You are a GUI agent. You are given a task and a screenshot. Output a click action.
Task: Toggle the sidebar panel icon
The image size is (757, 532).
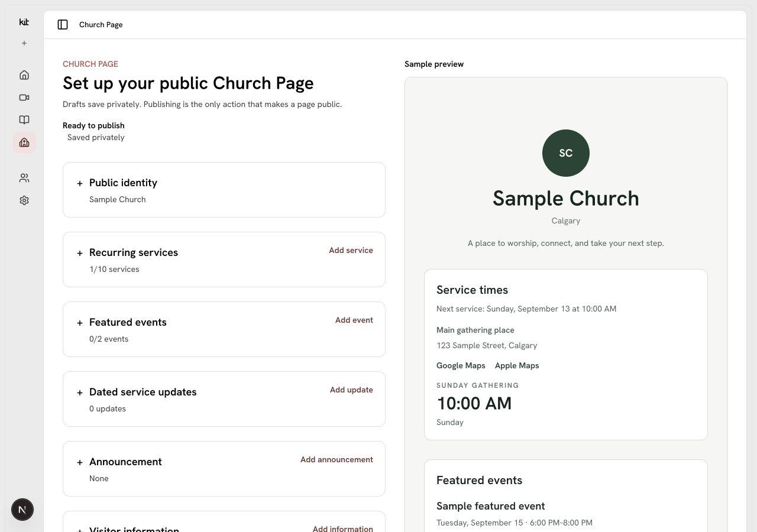[x=63, y=24]
